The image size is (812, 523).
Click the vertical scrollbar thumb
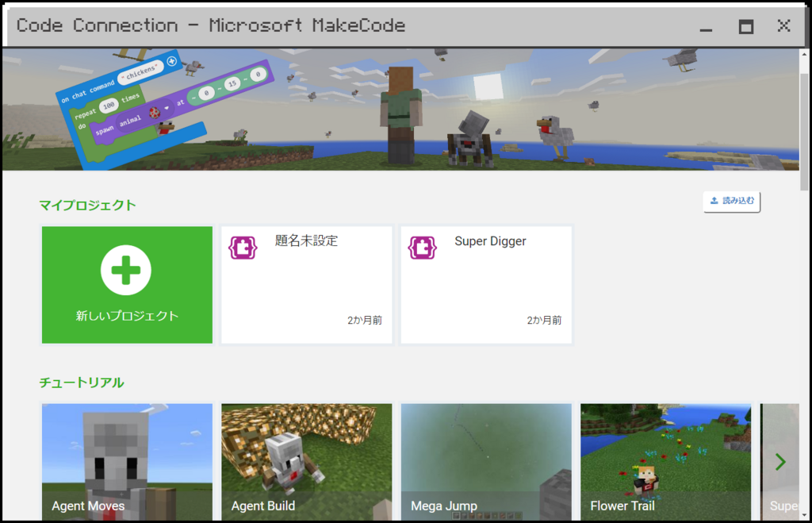(804, 133)
